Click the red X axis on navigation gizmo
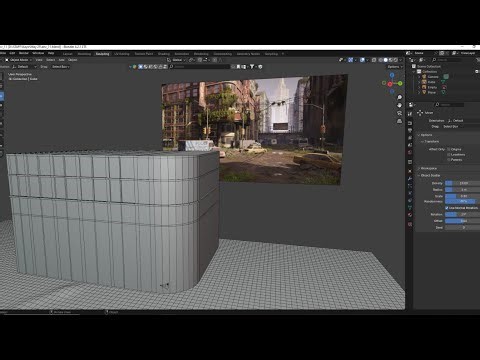Screen dimensions: 480x360 (x=390, y=84)
